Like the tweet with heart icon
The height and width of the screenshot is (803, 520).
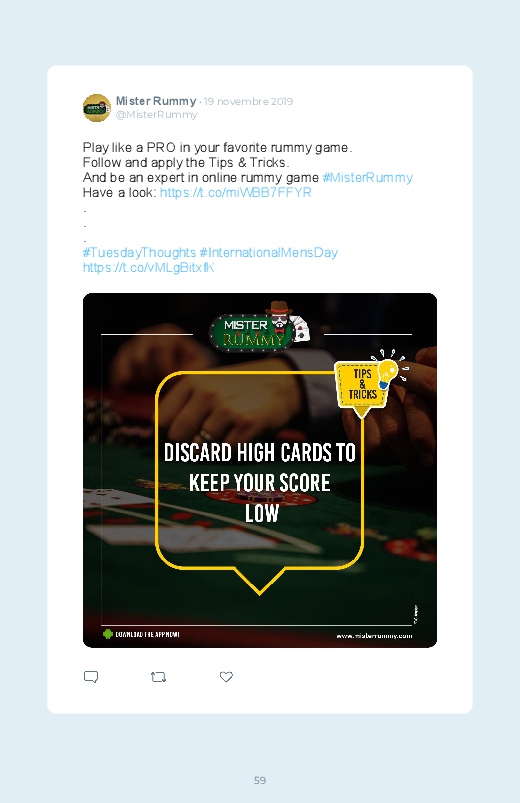click(x=226, y=677)
